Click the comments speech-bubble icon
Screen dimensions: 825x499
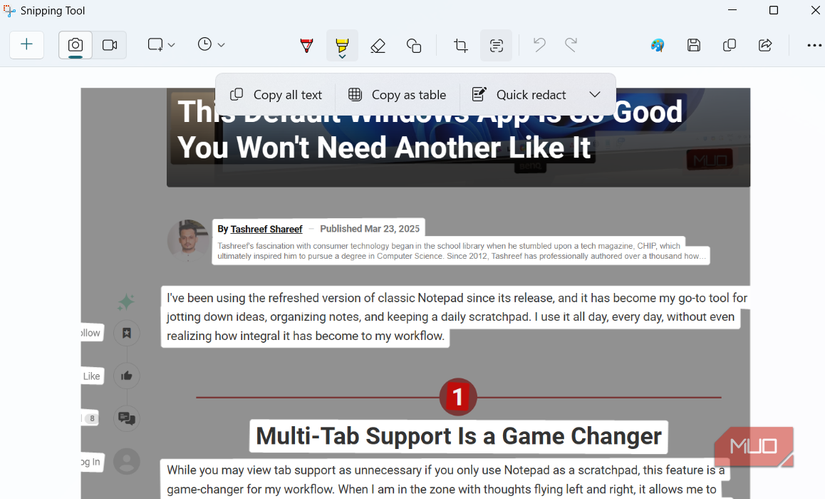[x=126, y=418]
